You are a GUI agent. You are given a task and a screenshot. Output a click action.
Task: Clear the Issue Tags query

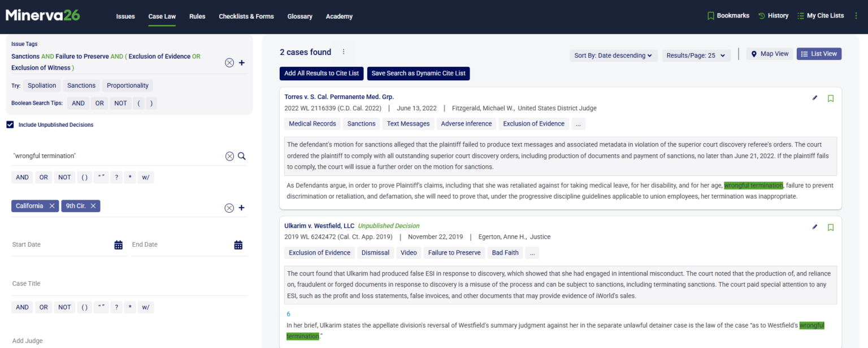click(229, 63)
